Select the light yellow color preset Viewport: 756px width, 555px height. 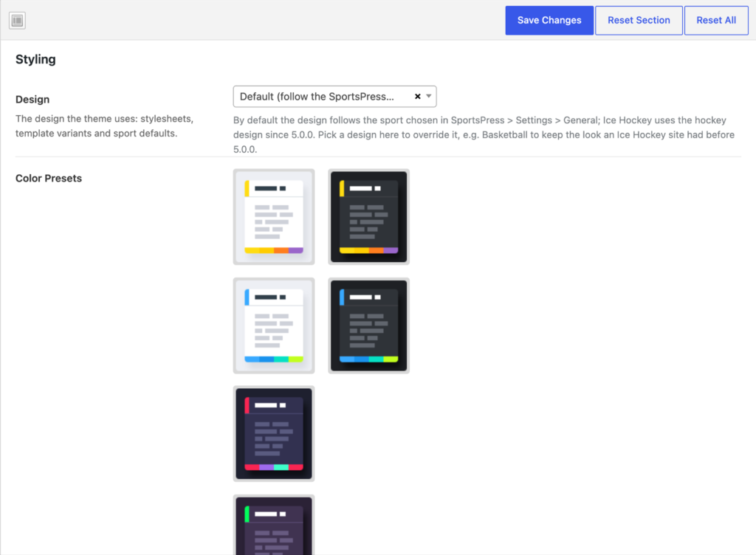click(x=274, y=217)
